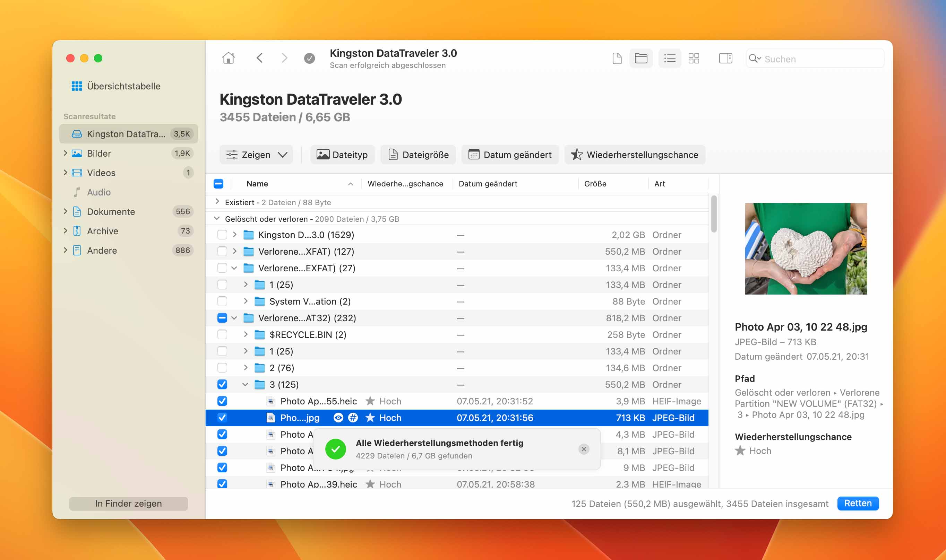The image size is (946, 560).
Task: Open the Zeigen dropdown
Action: [x=256, y=155]
